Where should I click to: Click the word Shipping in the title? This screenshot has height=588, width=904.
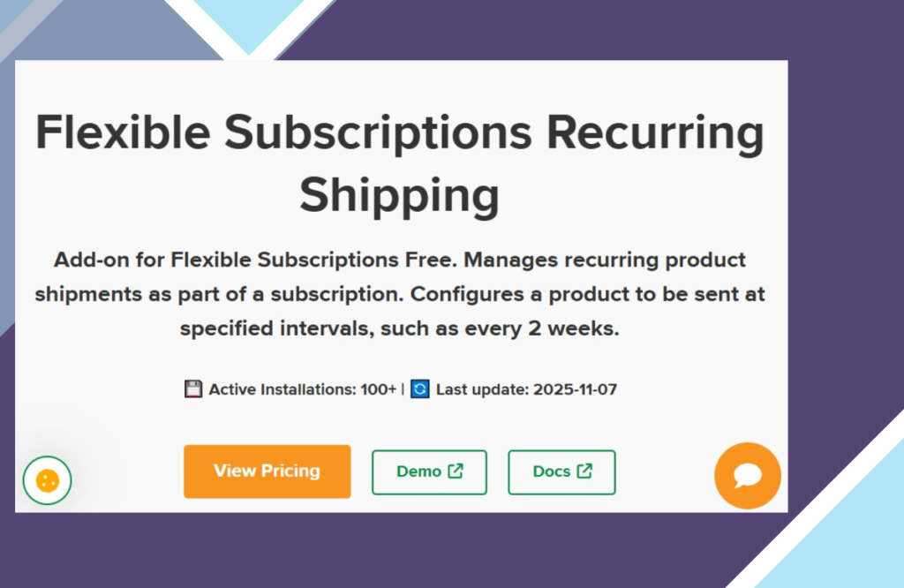[400, 194]
